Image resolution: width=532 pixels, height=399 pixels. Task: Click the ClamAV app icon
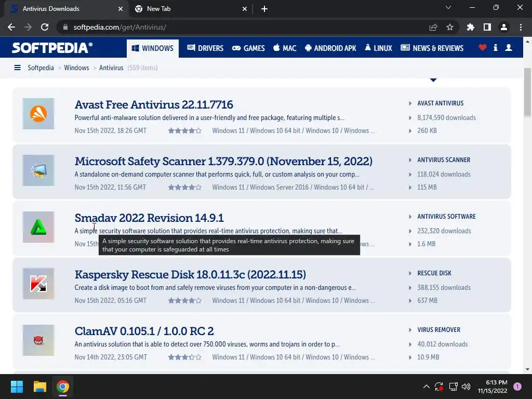click(38, 340)
